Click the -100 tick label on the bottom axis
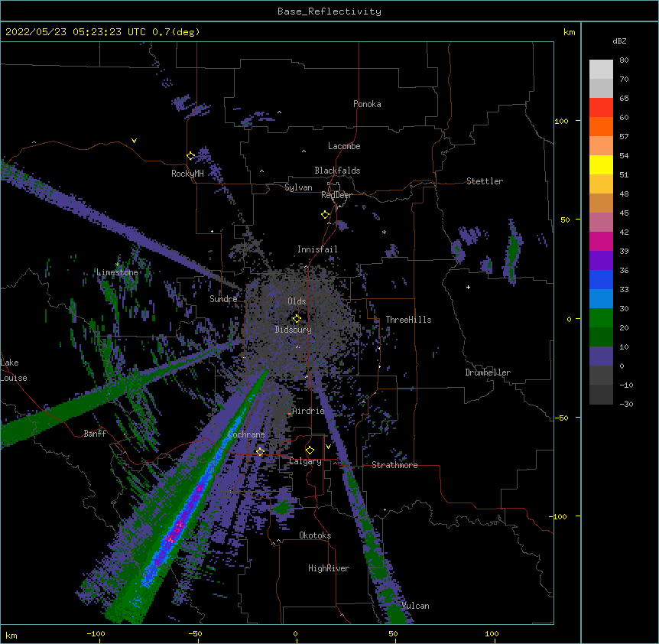This screenshot has width=659, height=644. point(96,633)
